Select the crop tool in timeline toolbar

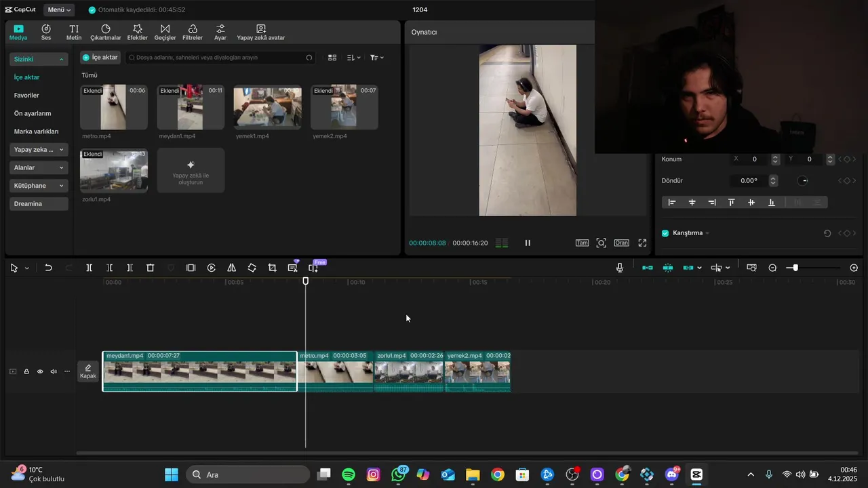tap(272, 268)
